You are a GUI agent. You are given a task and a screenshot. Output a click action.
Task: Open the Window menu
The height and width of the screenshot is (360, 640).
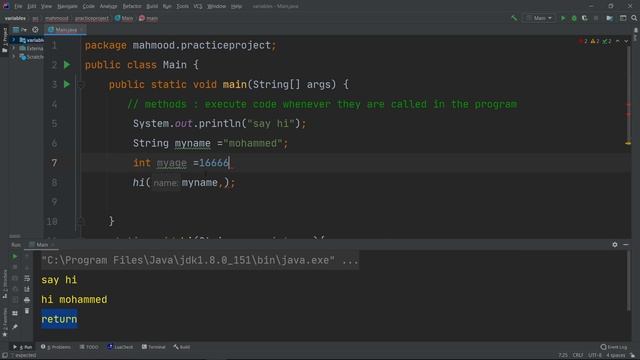[216, 6]
